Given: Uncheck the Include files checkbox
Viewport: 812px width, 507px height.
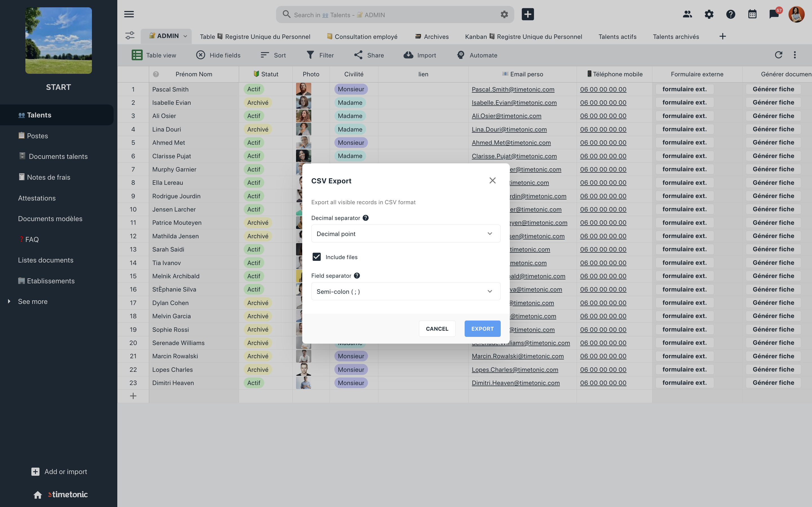Looking at the screenshot, I should [316, 257].
